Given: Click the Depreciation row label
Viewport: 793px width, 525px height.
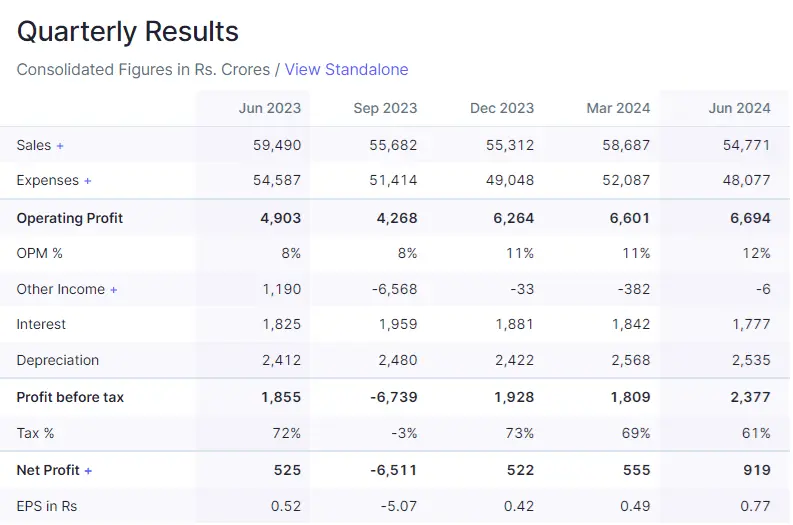Looking at the screenshot, I should point(58,360).
